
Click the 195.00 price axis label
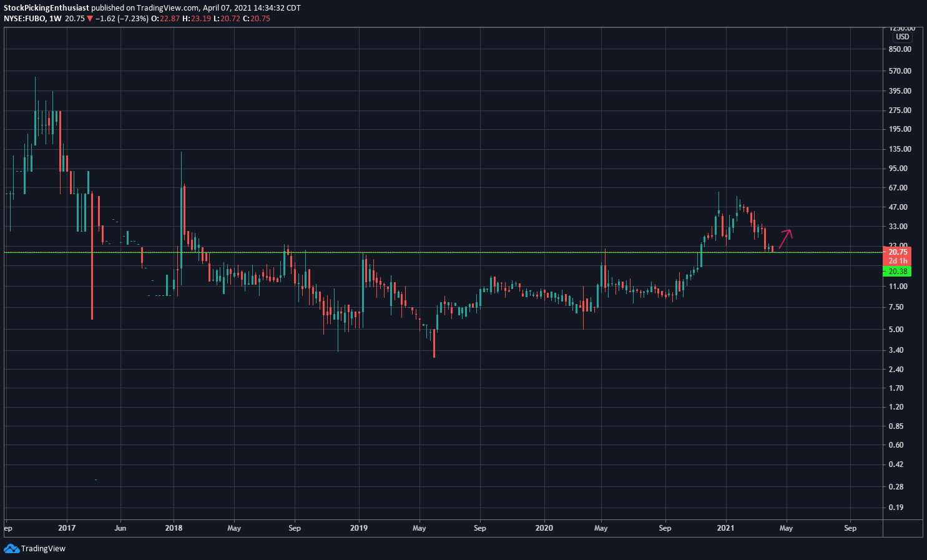(900, 129)
